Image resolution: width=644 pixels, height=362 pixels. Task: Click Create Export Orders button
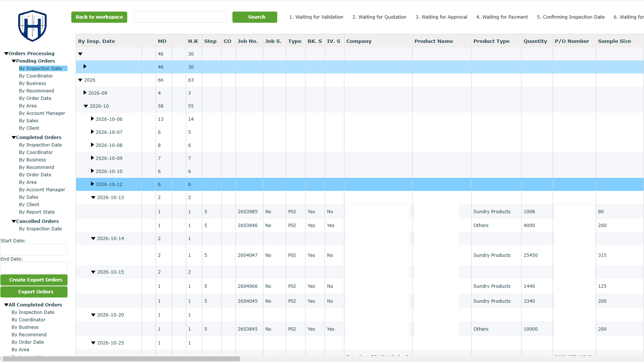point(34,280)
